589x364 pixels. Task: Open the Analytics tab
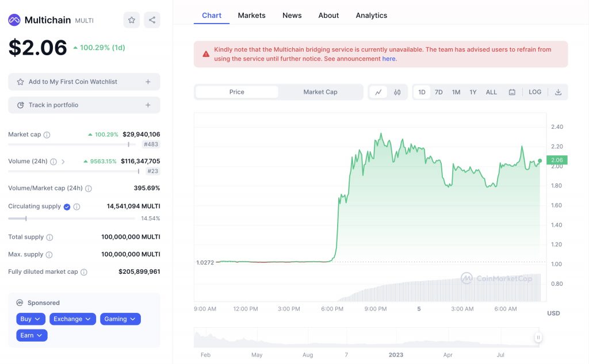(x=372, y=16)
